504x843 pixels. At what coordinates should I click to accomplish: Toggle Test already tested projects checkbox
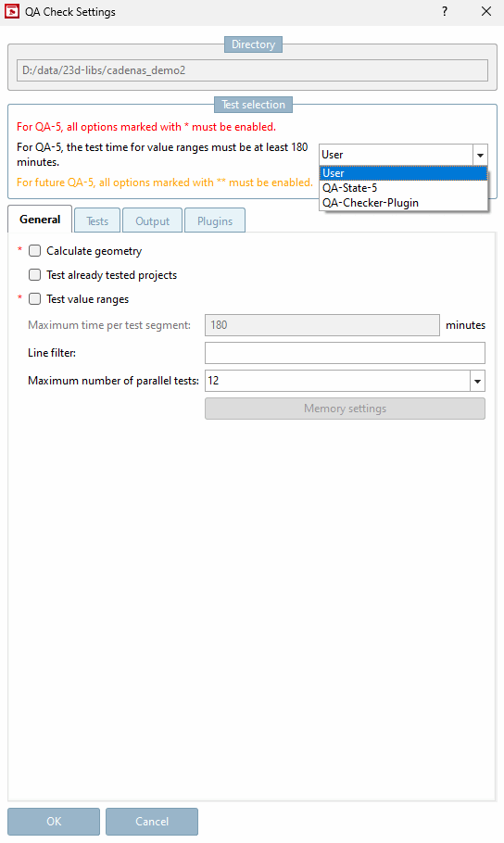click(x=35, y=275)
